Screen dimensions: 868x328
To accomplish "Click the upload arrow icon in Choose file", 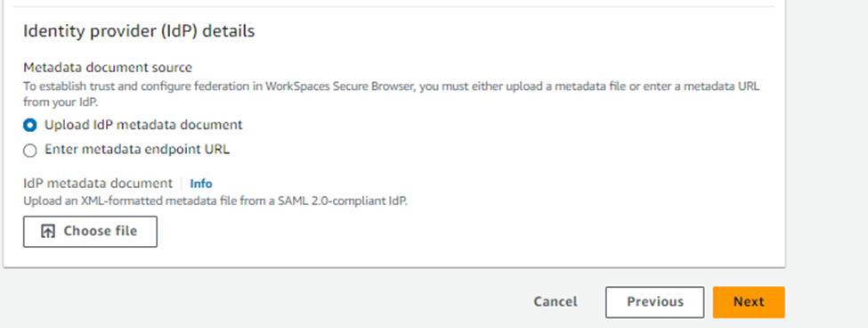I will (48, 232).
